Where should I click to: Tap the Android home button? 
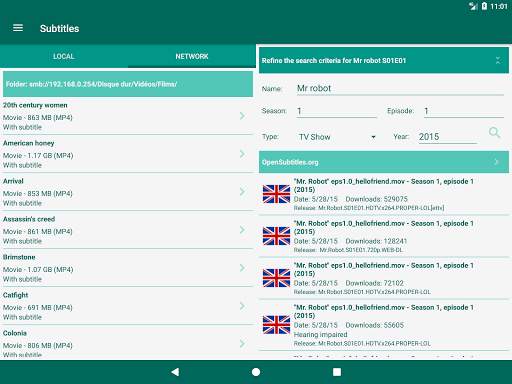pyautogui.click(x=256, y=372)
